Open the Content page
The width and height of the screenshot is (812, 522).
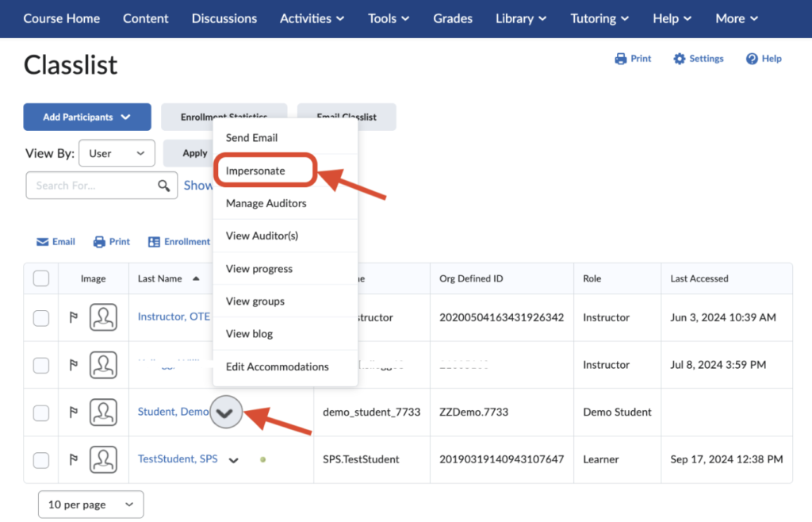pos(146,19)
